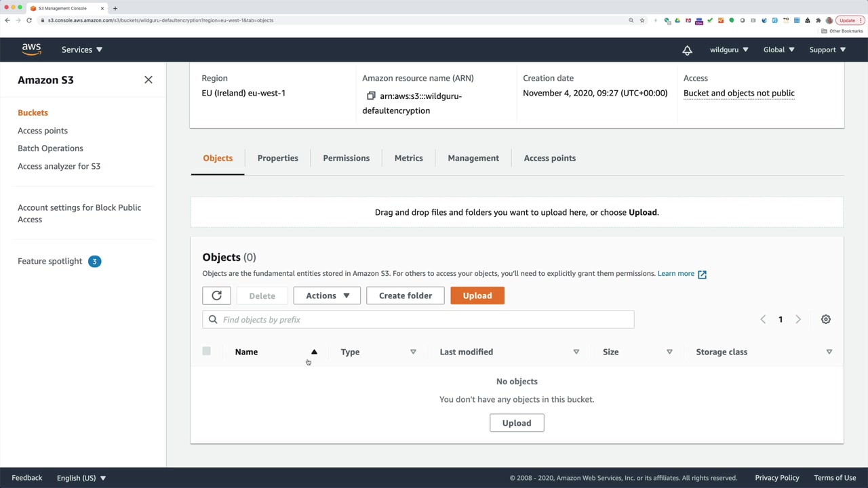The height and width of the screenshot is (488, 868).
Task: Click the browser address bar URL
Action: (x=161, y=20)
